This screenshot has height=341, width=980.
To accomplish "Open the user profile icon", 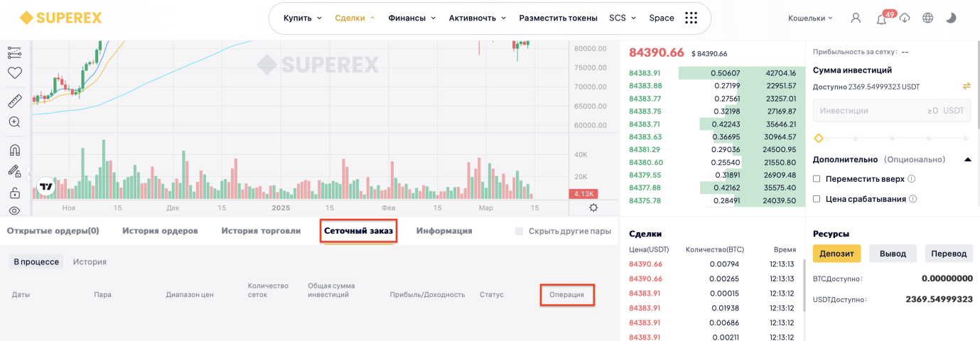I will (856, 18).
